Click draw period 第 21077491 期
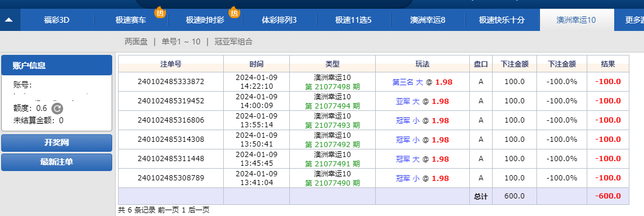This screenshot has height=216, width=644. [x=333, y=164]
